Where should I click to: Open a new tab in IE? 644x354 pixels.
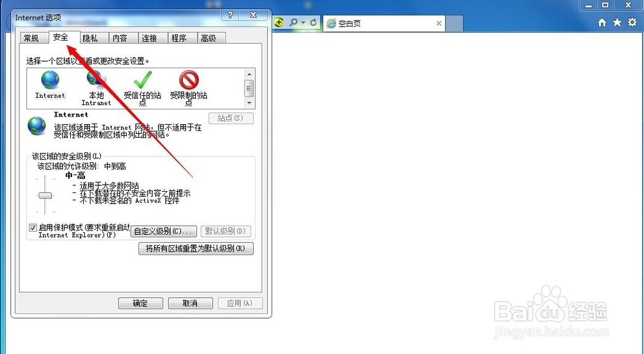pyautogui.click(x=454, y=23)
